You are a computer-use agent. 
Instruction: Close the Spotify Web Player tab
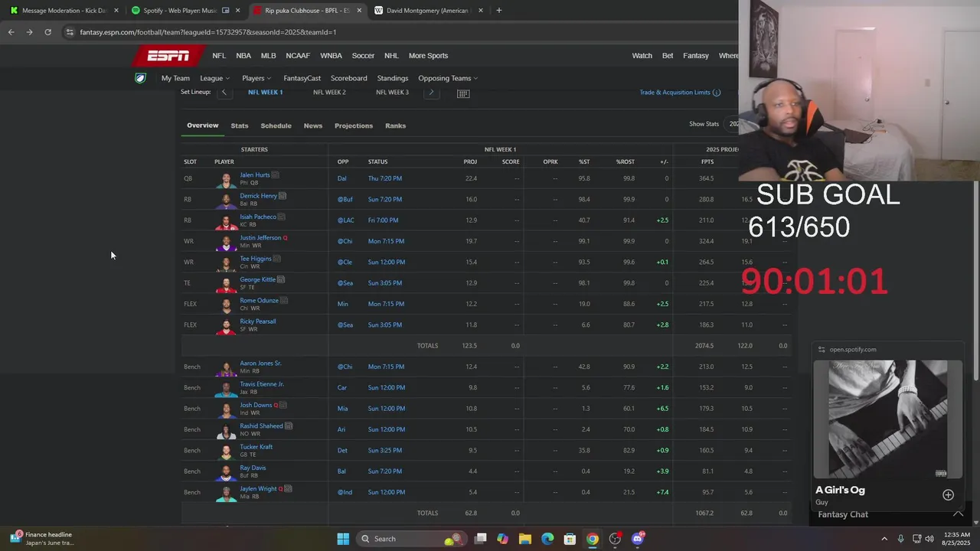click(x=239, y=11)
